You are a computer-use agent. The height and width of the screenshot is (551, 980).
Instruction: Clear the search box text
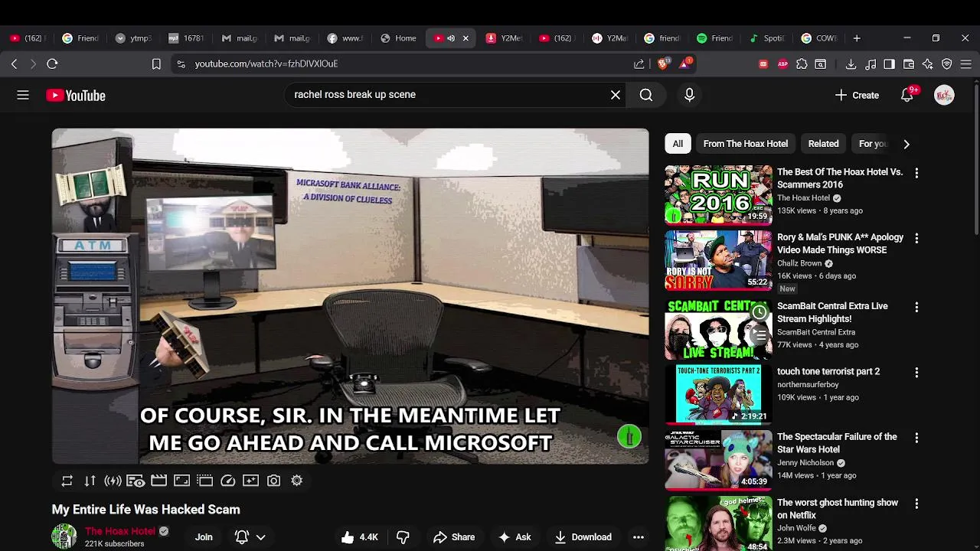pos(616,95)
